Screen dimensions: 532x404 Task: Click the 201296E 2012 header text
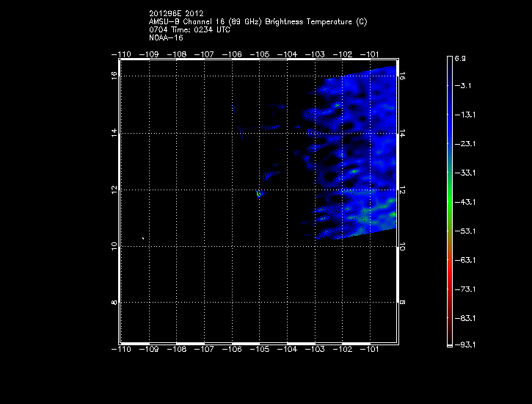[x=176, y=14]
